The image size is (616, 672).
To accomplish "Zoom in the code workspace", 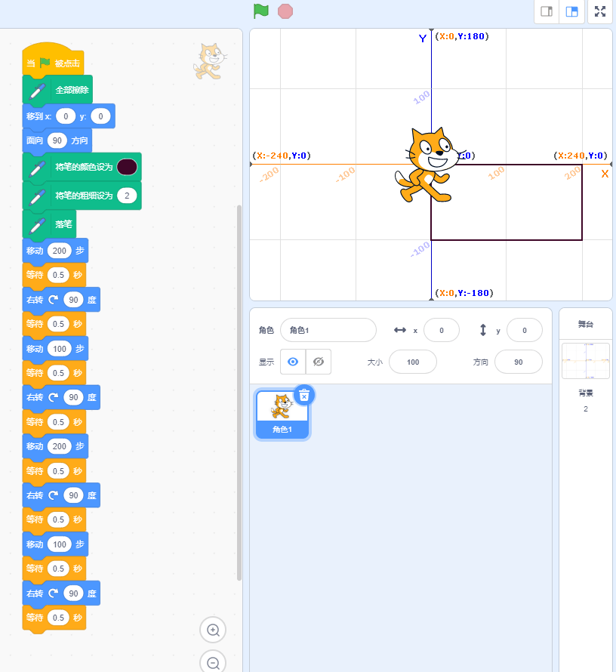I will pos(213,630).
